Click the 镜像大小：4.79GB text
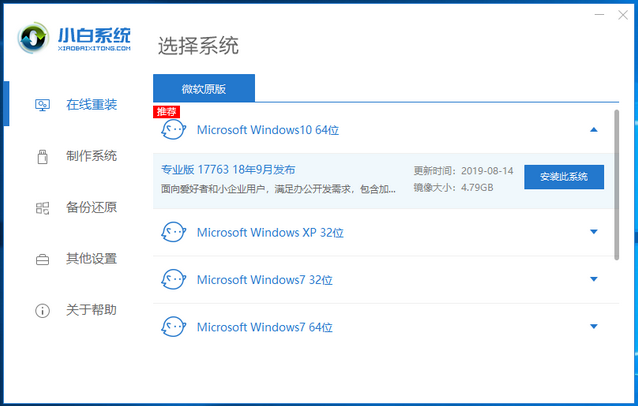This screenshot has width=638, height=406. pyautogui.click(x=453, y=188)
